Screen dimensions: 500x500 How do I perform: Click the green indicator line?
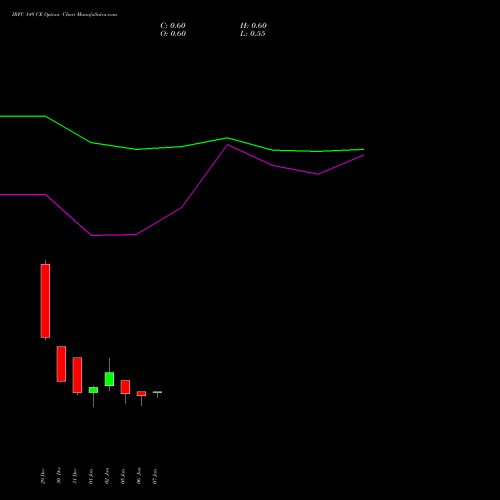click(x=182, y=146)
